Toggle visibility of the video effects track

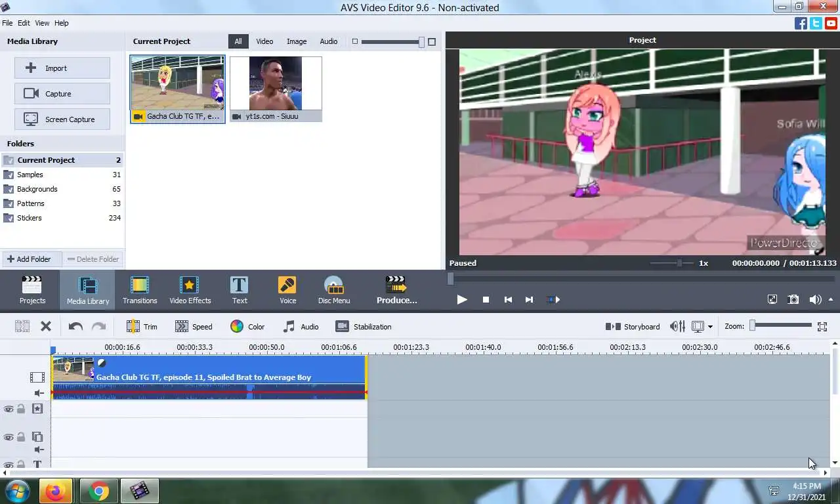click(9, 409)
